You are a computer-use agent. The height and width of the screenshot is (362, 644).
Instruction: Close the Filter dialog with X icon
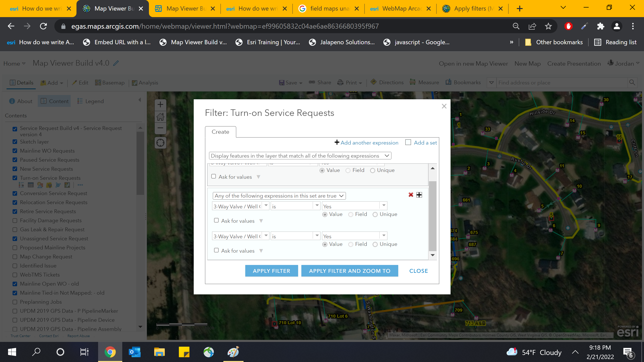[x=444, y=106]
